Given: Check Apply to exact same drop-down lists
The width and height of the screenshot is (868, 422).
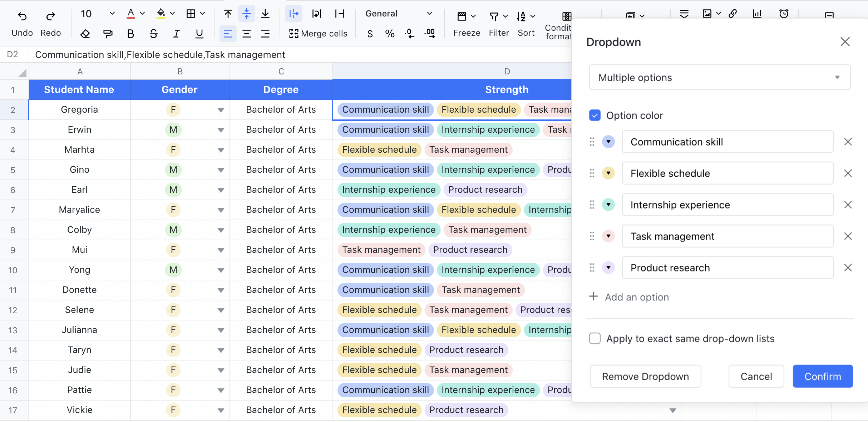Looking at the screenshot, I should [595, 338].
